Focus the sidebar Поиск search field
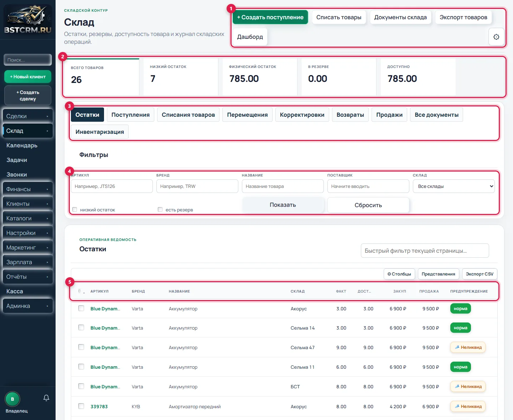 tap(28, 60)
